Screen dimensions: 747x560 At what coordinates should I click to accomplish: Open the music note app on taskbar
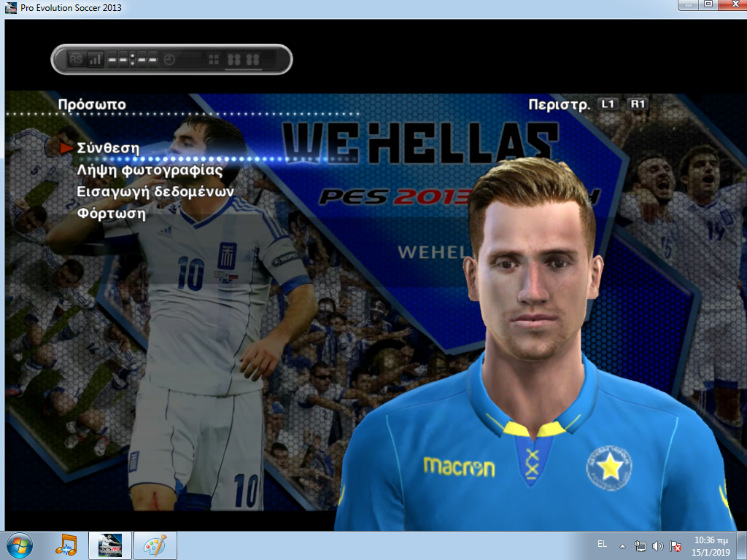[x=66, y=545]
